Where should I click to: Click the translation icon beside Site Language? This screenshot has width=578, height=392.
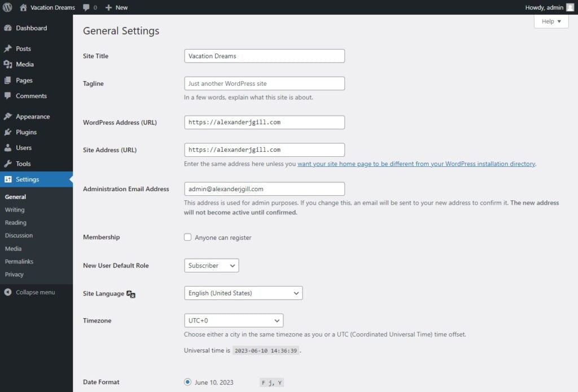tap(131, 294)
